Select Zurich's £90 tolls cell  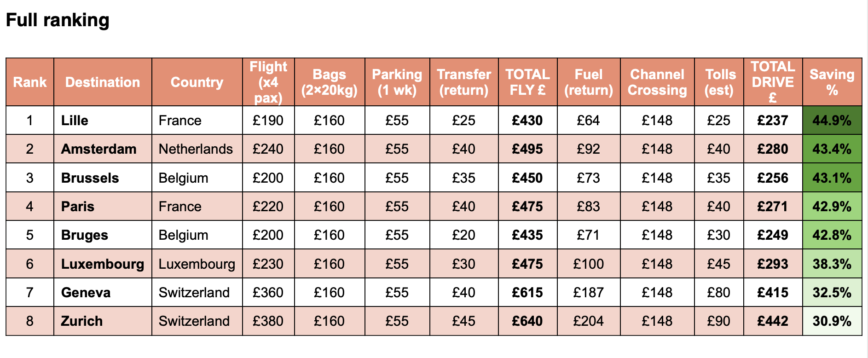coord(719,321)
